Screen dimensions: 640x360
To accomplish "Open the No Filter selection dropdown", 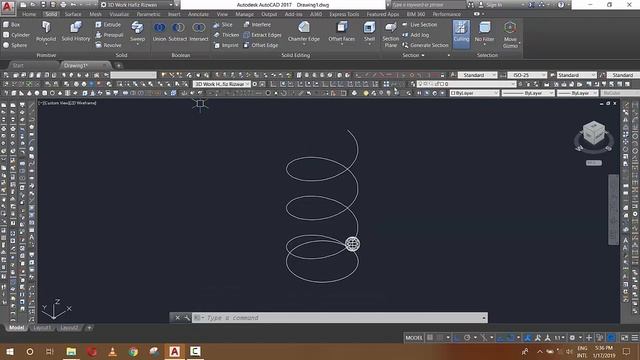I will 484,33.
